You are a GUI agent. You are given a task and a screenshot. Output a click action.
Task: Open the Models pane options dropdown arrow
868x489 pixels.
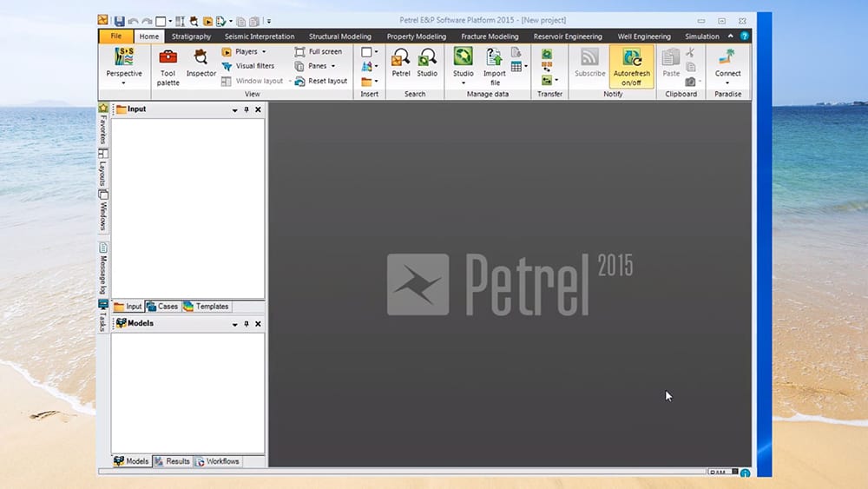(x=234, y=325)
